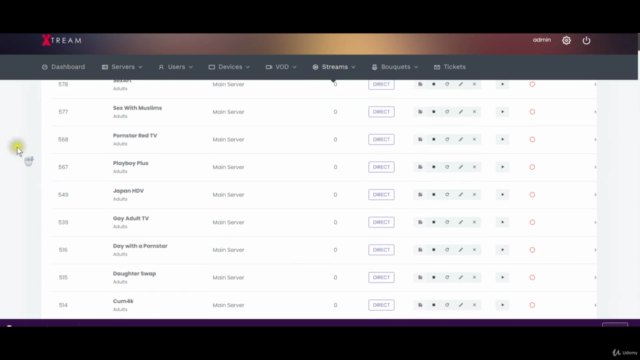
Task: Open the Tickets page
Action: pyautogui.click(x=450, y=67)
